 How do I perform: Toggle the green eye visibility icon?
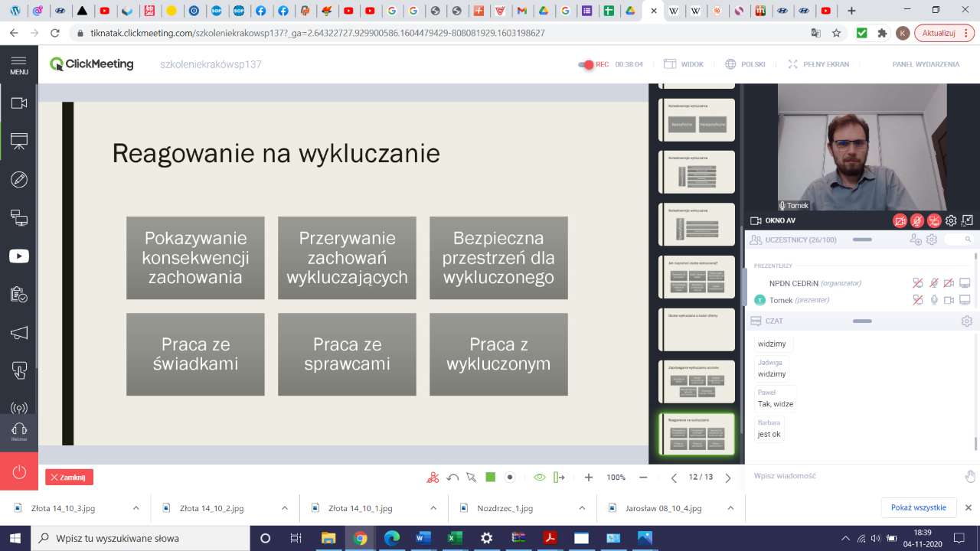click(539, 478)
